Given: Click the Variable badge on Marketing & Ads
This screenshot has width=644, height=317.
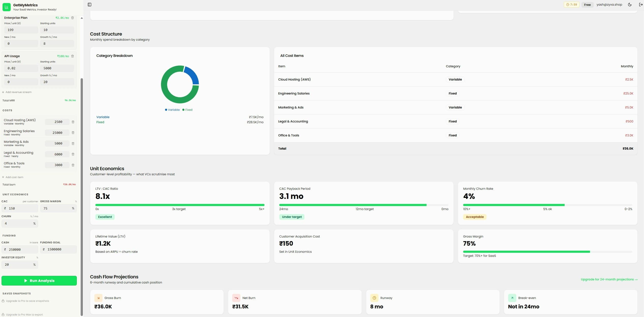Looking at the screenshot, I should 455,107.
